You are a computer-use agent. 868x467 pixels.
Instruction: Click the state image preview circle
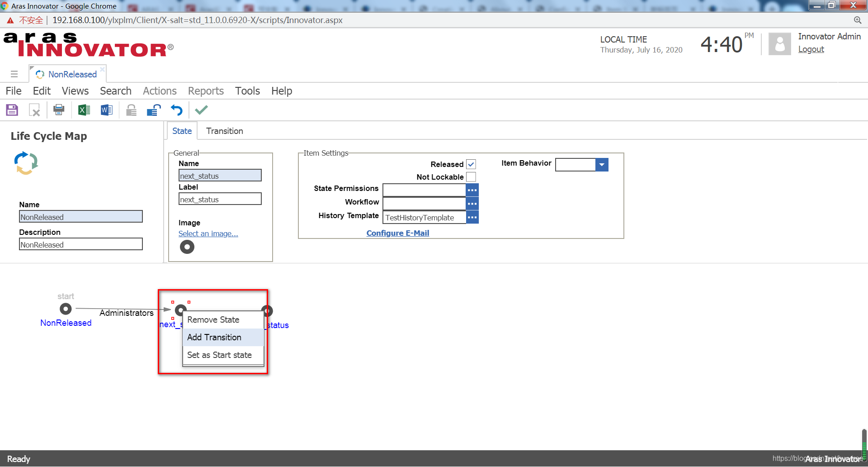(187, 247)
